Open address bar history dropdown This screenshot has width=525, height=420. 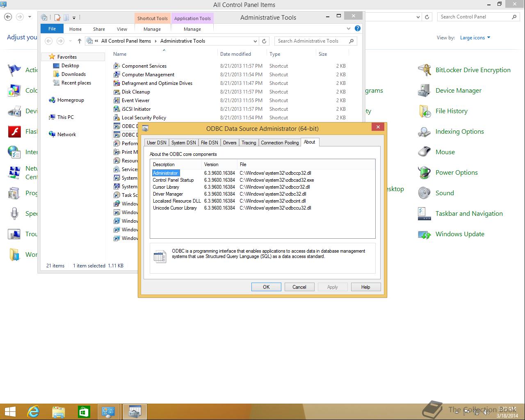tap(255, 41)
